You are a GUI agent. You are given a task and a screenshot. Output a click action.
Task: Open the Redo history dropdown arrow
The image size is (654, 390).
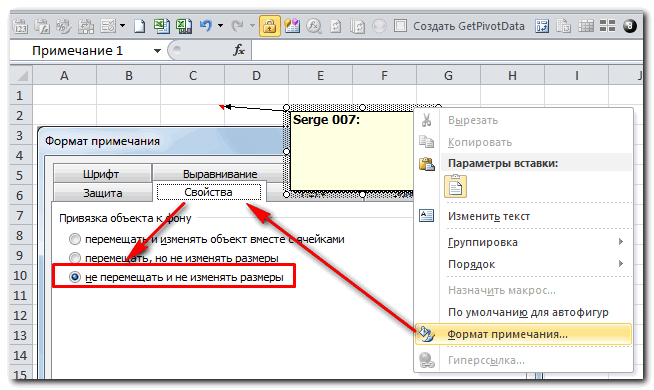tap(252, 26)
